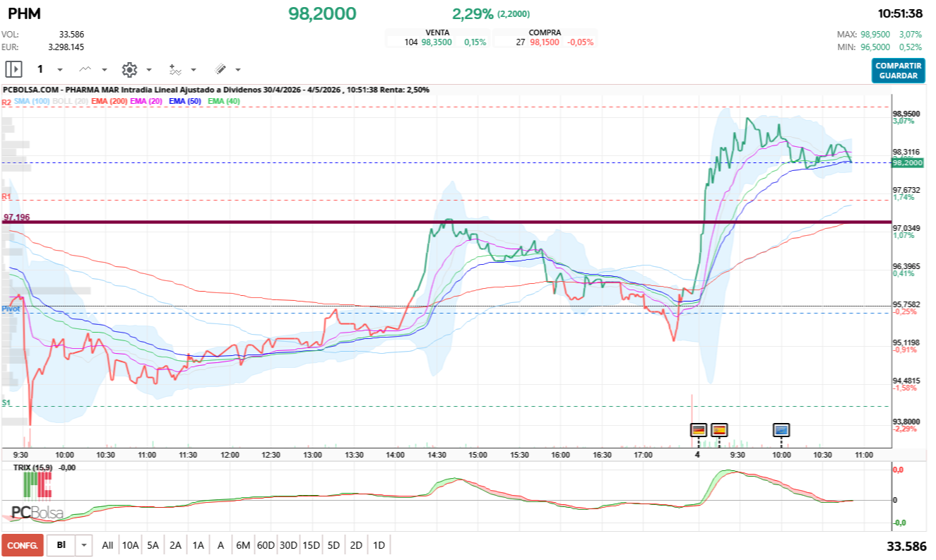Viewport: 936px width, 560px height.
Task: Click the 14:30 label on the time axis
Action: [x=437, y=455]
